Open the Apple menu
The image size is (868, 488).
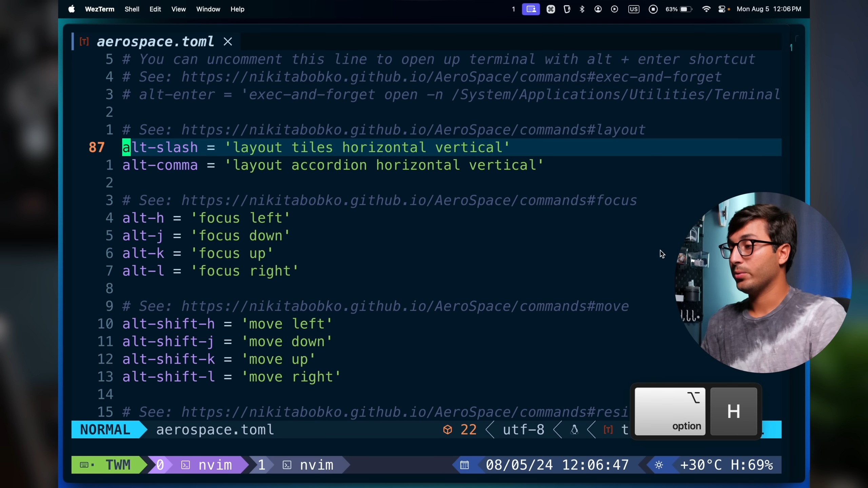click(x=72, y=9)
